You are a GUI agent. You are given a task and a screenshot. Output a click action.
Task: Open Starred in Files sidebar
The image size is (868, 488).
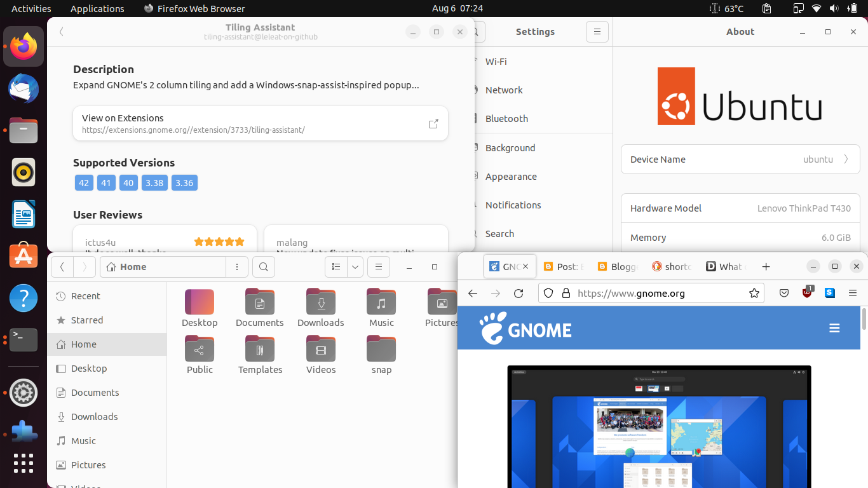click(x=107, y=320)
